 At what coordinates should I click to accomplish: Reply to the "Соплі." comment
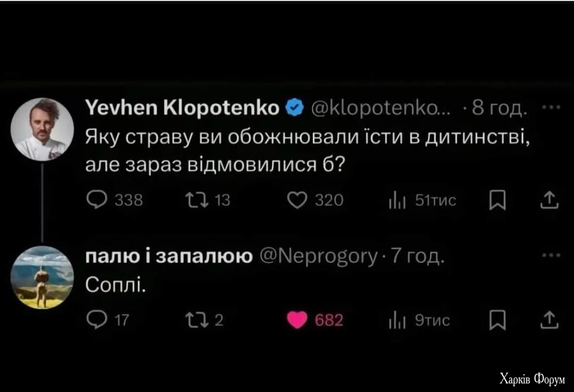(x=95, y=320)
